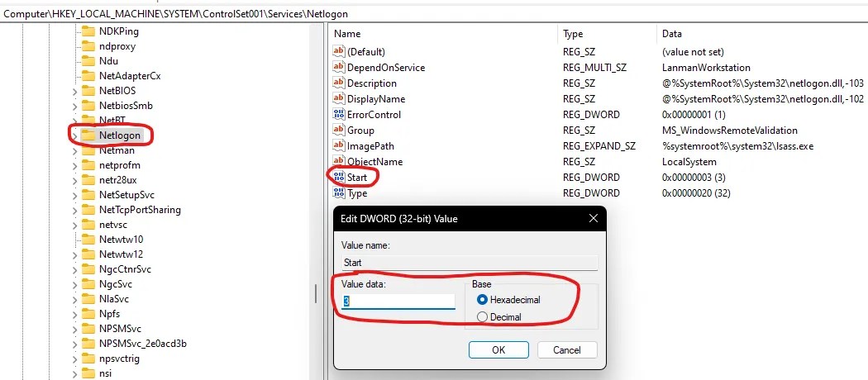
Task: Click the Ndu folder icon
Action: 88,61
